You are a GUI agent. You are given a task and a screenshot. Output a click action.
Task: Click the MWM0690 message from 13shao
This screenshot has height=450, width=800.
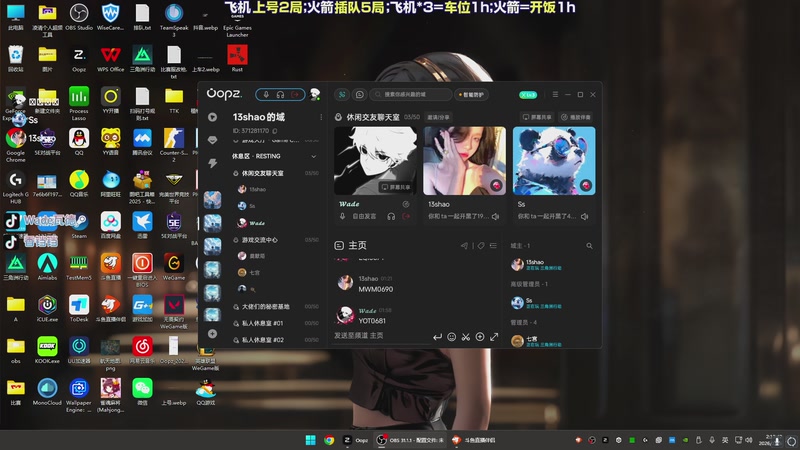click(376, 289)
